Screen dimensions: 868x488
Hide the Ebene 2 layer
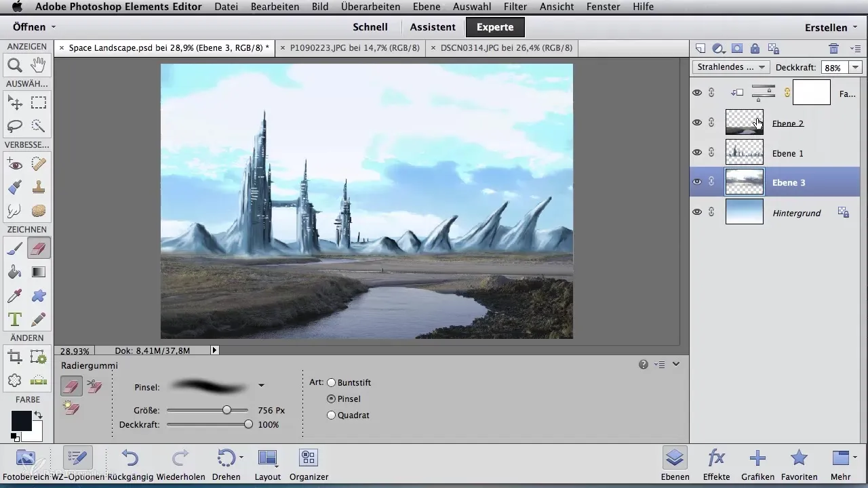point(697,123)
